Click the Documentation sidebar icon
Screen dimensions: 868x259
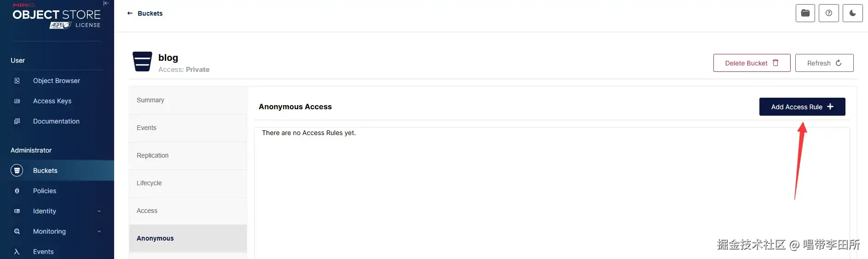tap(17, 121)
